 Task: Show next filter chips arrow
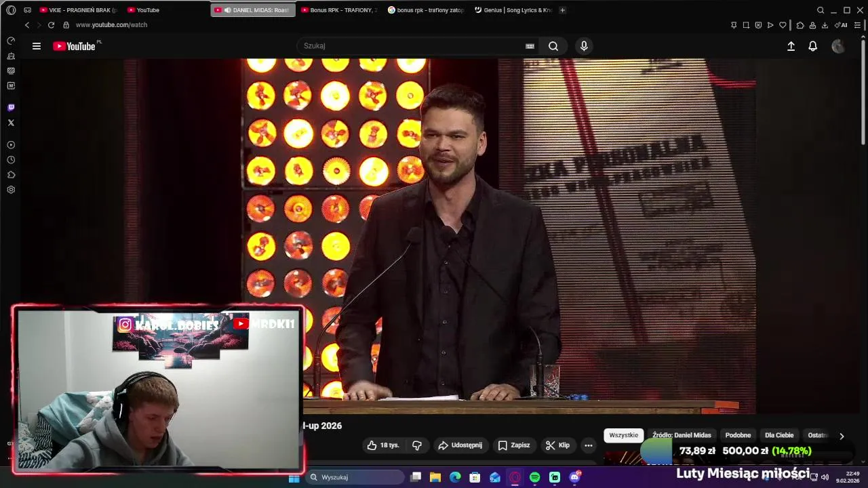coord(842,436)
